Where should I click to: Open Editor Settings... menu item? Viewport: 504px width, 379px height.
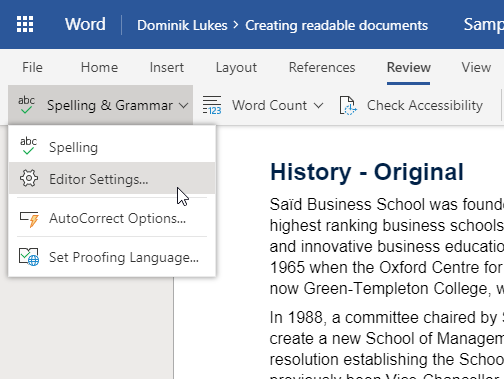point(112,178)
